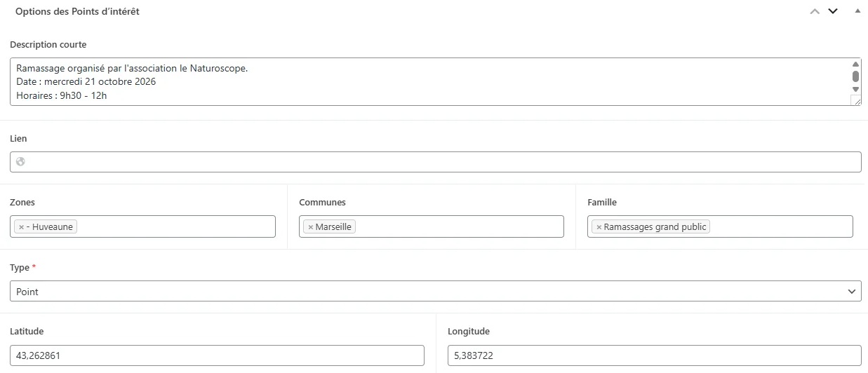
Task: Click the Type required label
Action: [23, 268]
